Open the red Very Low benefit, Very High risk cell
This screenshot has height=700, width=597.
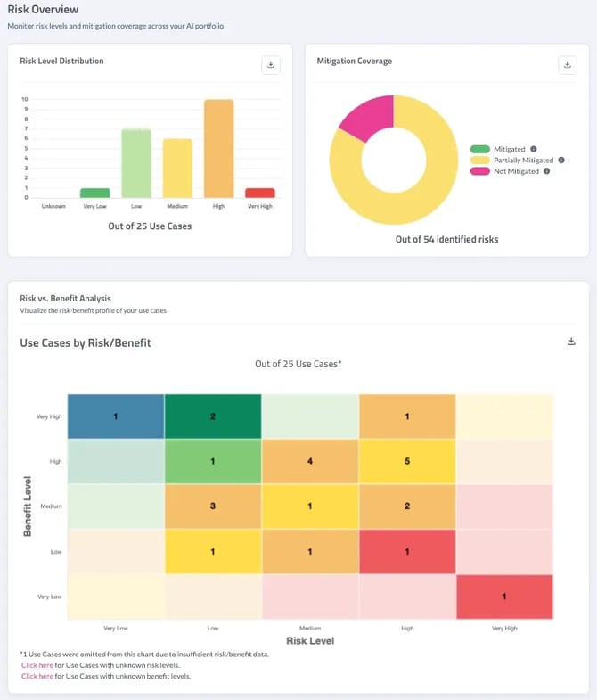504,597
